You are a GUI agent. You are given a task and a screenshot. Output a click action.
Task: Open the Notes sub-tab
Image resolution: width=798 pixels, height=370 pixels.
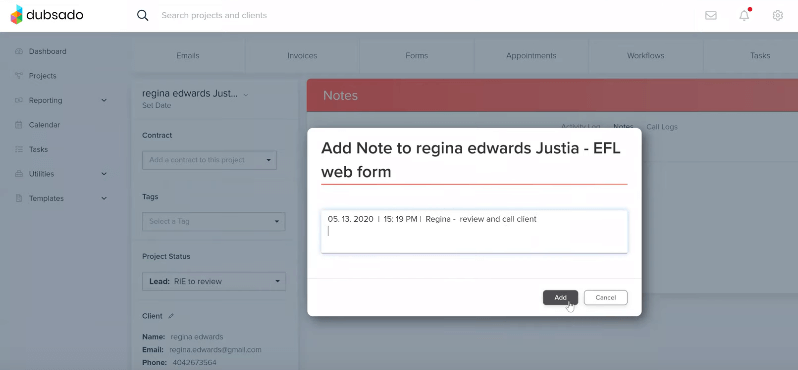coord(623,126)
